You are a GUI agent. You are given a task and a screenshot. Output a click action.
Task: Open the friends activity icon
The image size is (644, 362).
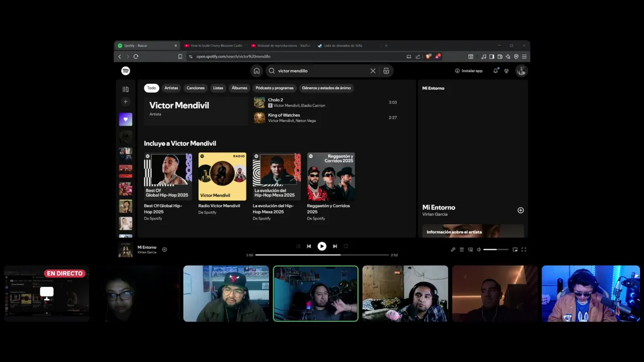(x=507, y=71)
